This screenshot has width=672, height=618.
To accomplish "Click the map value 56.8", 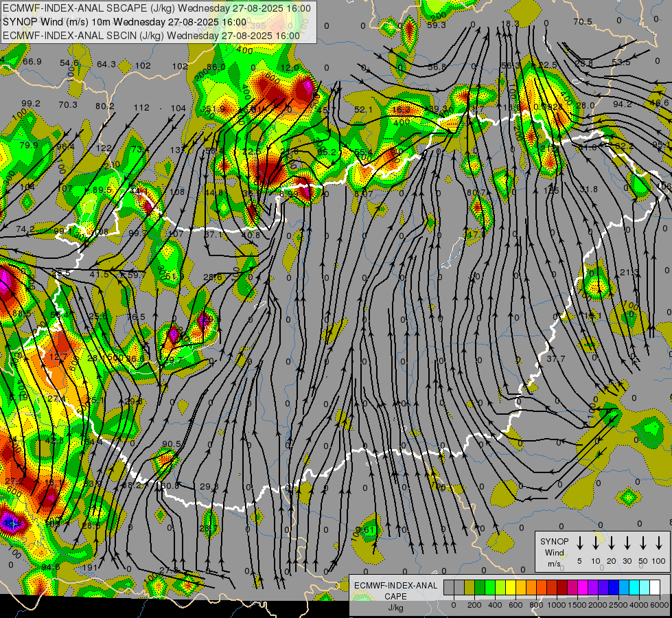I will click(x=437, y=67).
